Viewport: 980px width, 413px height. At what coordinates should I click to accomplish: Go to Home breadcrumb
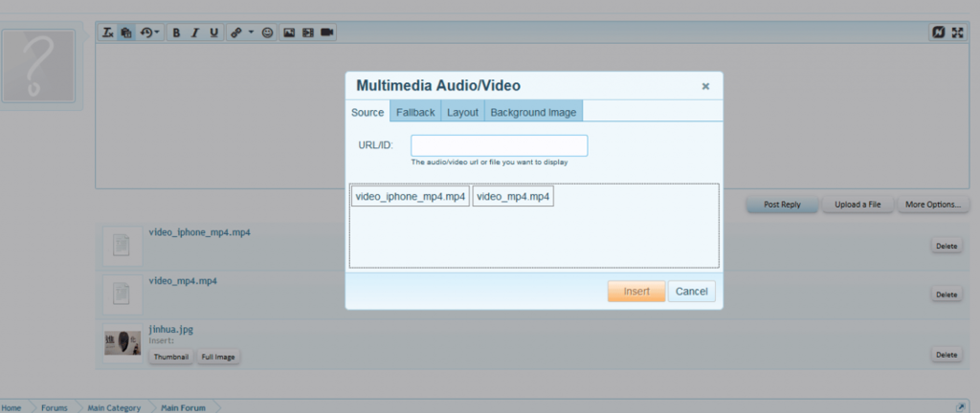click(x=11, y=408)
